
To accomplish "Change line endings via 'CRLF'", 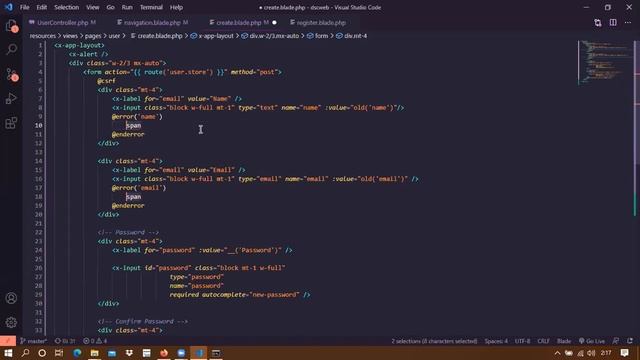I will (543, 341).
